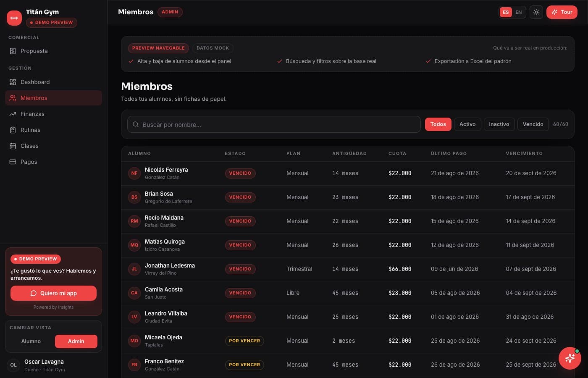
Task: Click BS avatar of Brian Sosa
Action: 134,197
